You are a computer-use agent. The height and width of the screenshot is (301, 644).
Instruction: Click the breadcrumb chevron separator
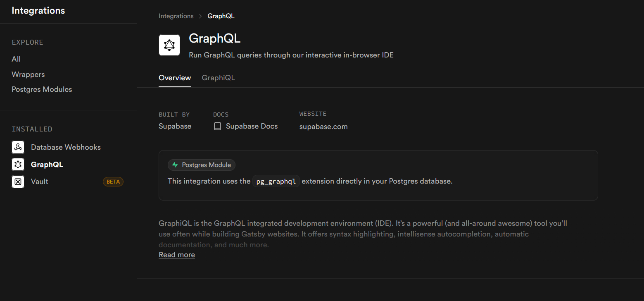[x=200, y=16]
